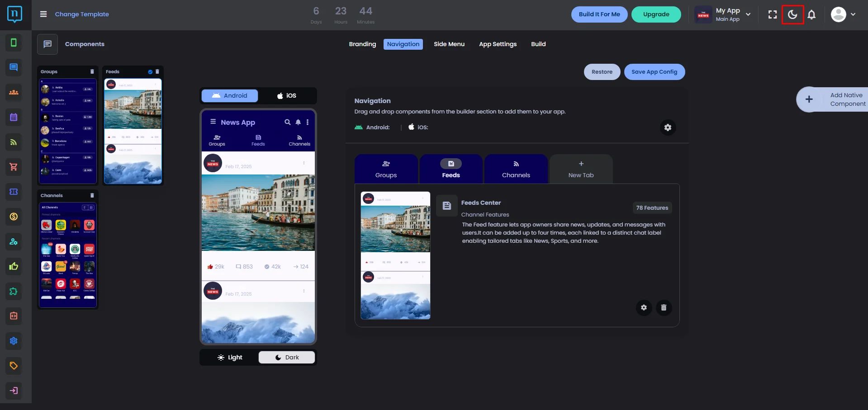Select the Groups navigation tab
The height and width of the screenshot is (410, 868).
386,169
